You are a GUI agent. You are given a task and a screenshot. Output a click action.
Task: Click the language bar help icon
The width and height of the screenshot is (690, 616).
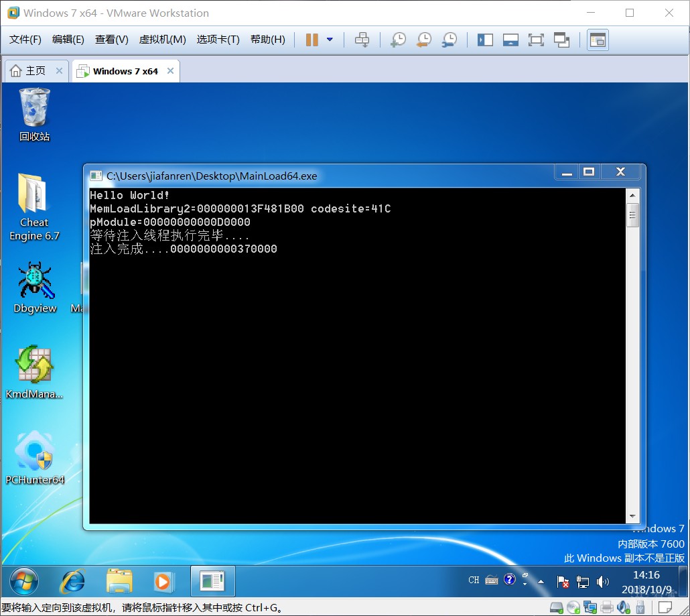click(x=510, y=579)
